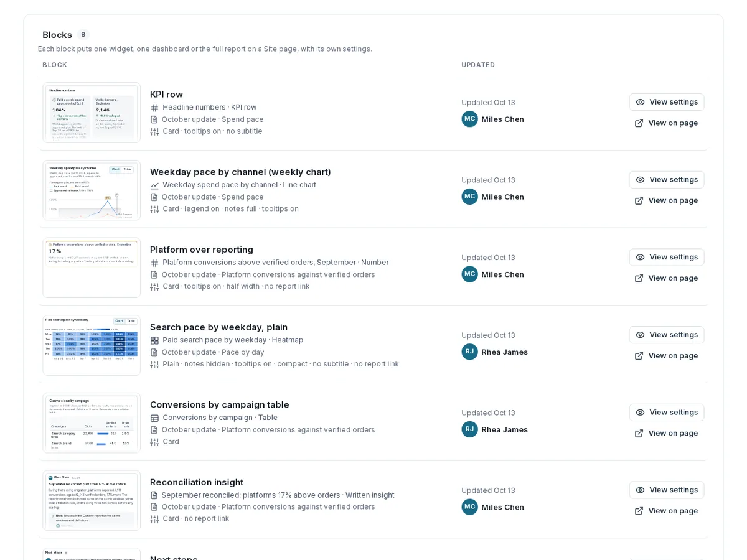Click the Platform over reporting thumbnail
Screen dimensions: 747x560
(92, 268)
